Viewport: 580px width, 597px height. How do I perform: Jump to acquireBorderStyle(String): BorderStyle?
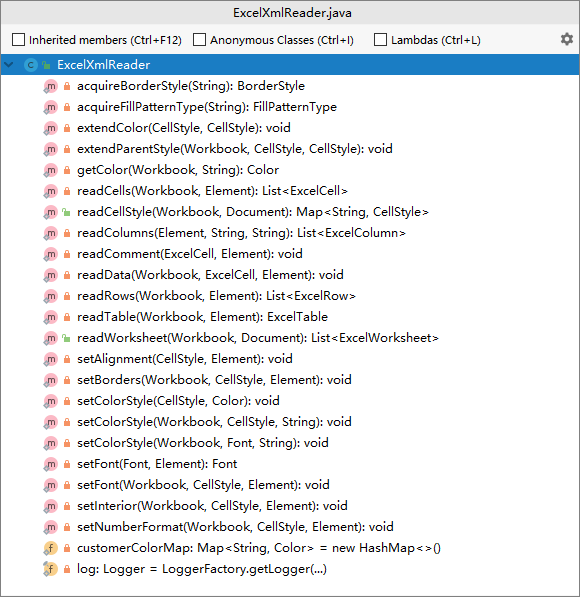click(x=191, y=86)
